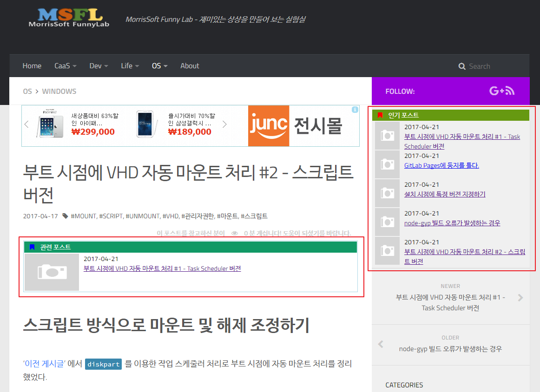Open the GitLab Pages popular post link

point(441,165)
